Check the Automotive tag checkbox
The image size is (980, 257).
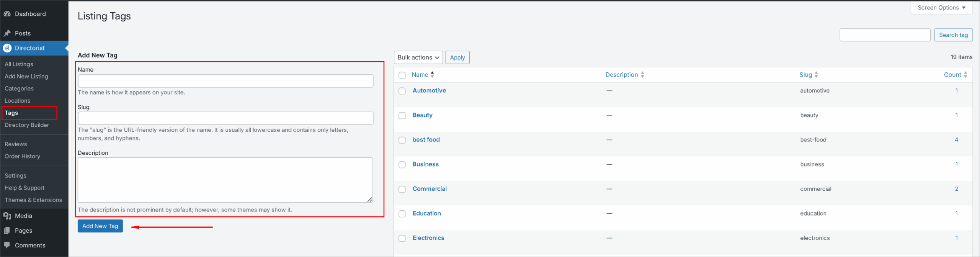[402, 91]
